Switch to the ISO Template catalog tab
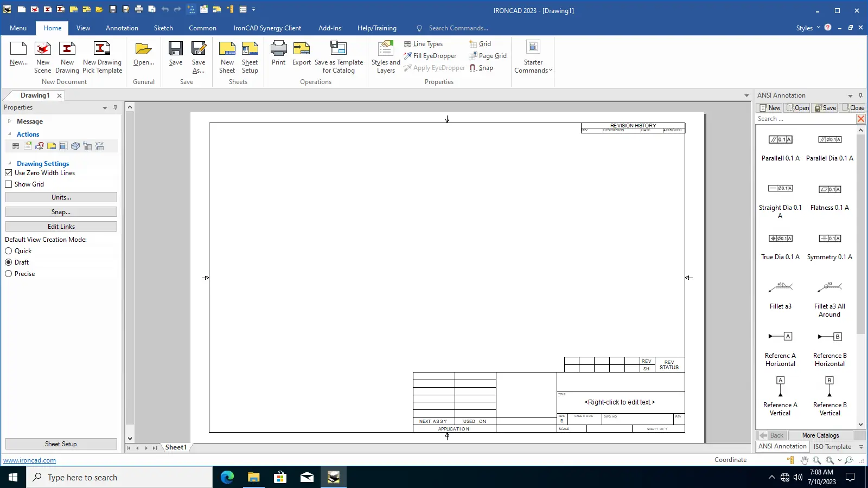 click(832, 447)
